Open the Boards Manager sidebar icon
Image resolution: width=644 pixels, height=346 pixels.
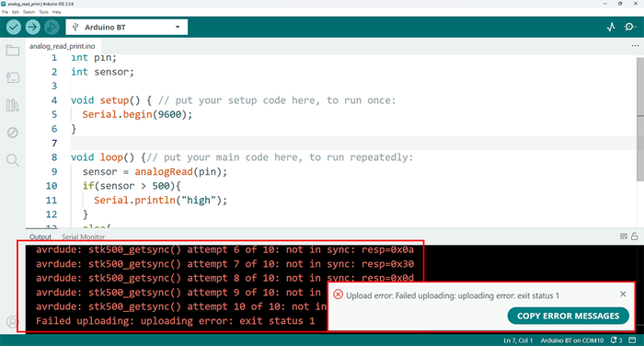click(13, 77)
